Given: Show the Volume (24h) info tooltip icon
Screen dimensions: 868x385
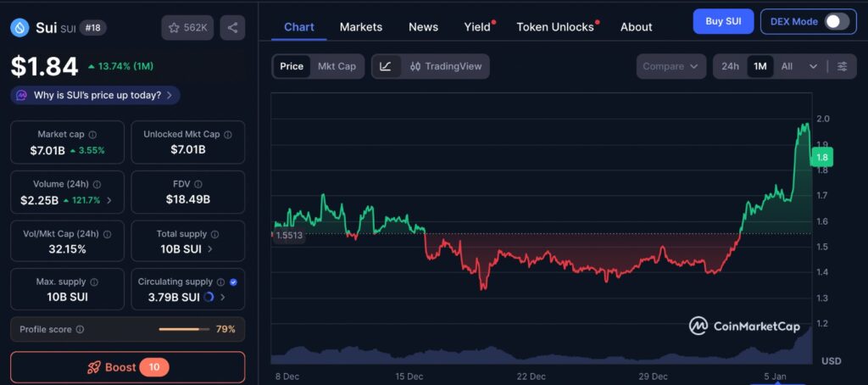Looking at the screenshot, I should [97, 185].
